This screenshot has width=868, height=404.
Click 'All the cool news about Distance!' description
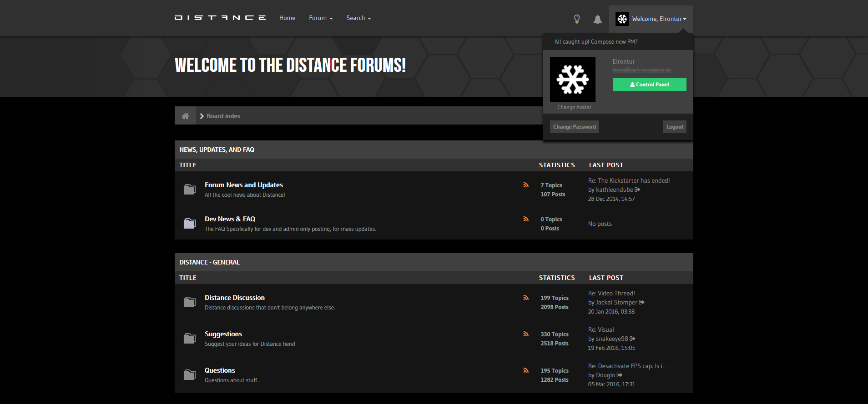click(x=245, y=195)
